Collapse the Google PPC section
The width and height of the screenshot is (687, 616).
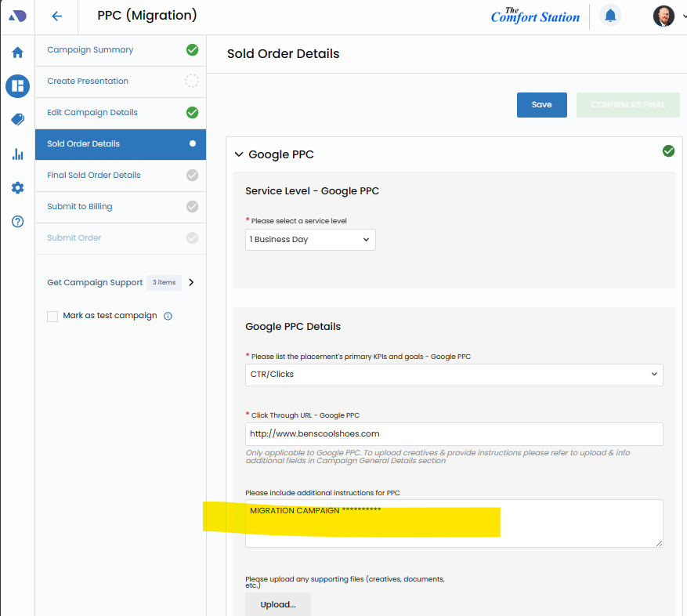coord(239,155)
